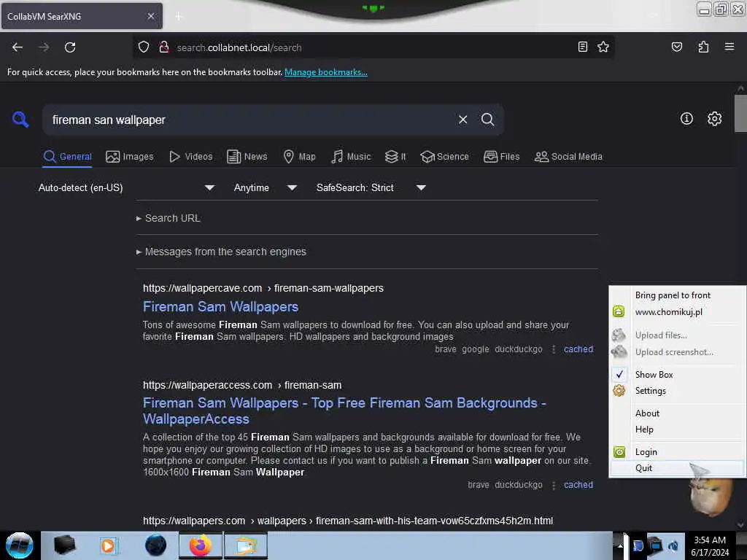Viewport: 747px width, 560px height.
Task: Expand the Search URL section
Action: pos(169,218)
